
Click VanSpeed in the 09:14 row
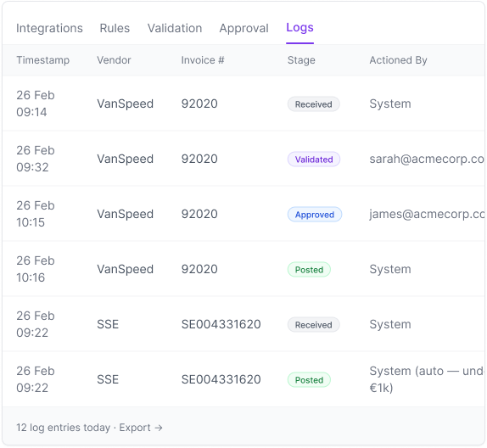126,104
